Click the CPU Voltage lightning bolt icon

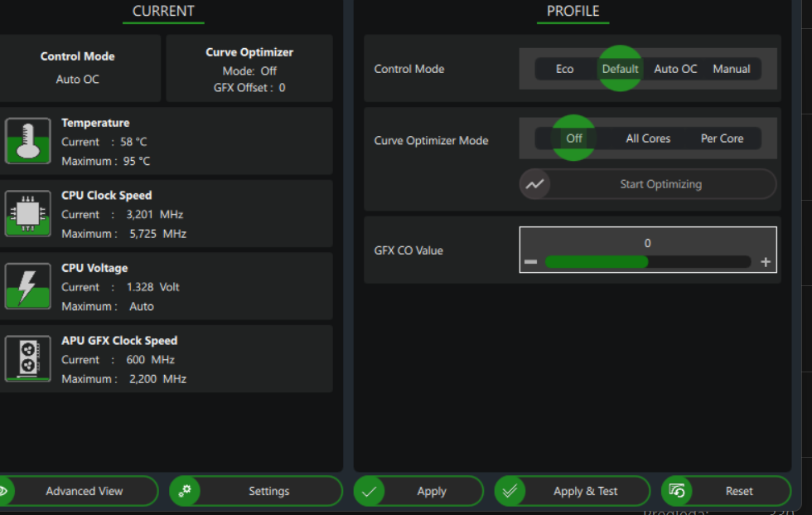click(x=27, y=286)
